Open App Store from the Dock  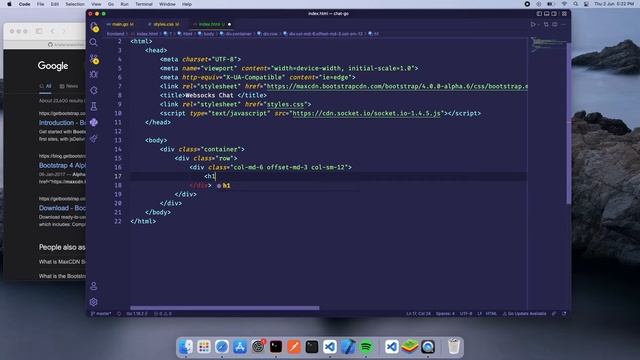240,347
